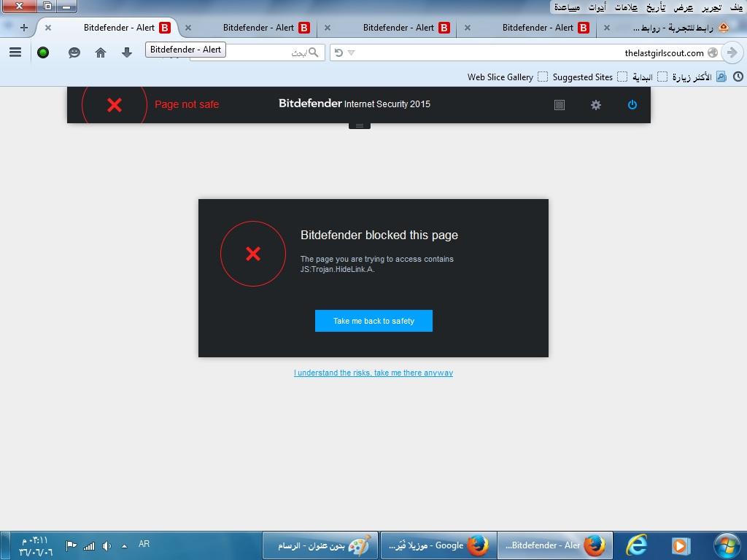Viewport: 747px width, 560px height.
Task: Click inside the ابحث search field
Action: 258,52
